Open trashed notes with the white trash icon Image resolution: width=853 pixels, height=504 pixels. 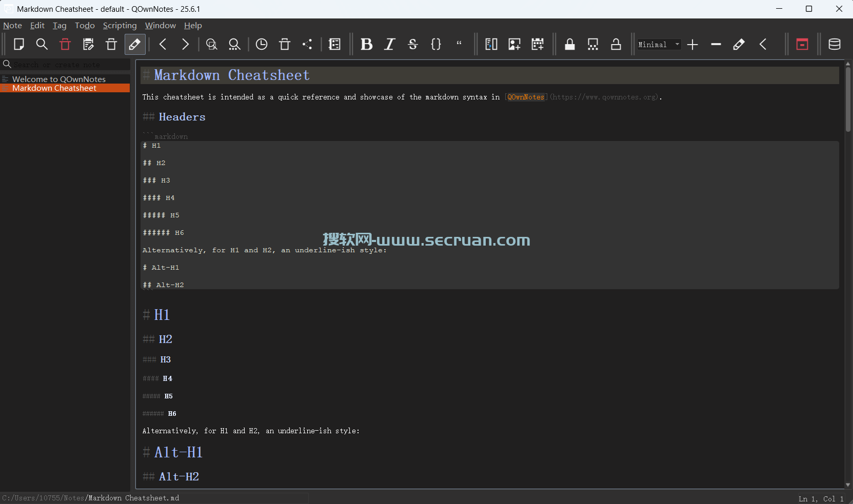tap(111, 45)
